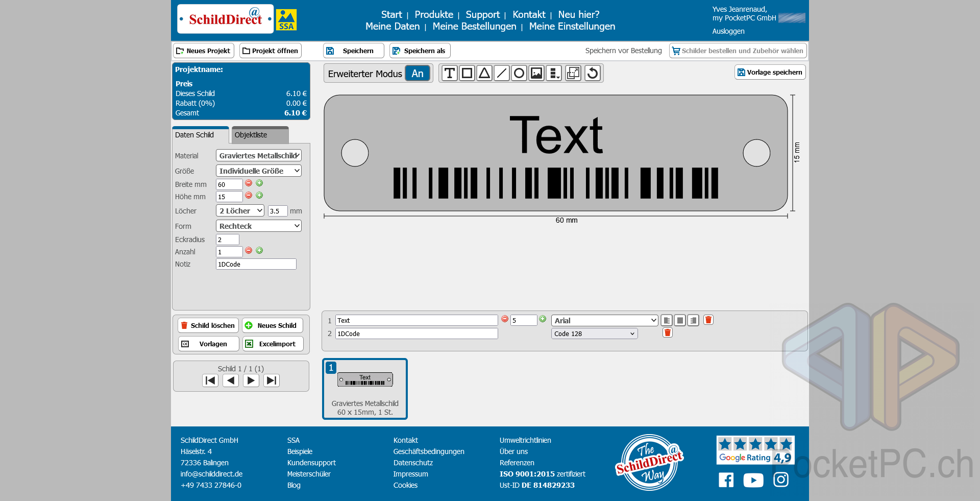Click Speichern als button
This screenshot has width=980, height=501.
coord(420,51)
